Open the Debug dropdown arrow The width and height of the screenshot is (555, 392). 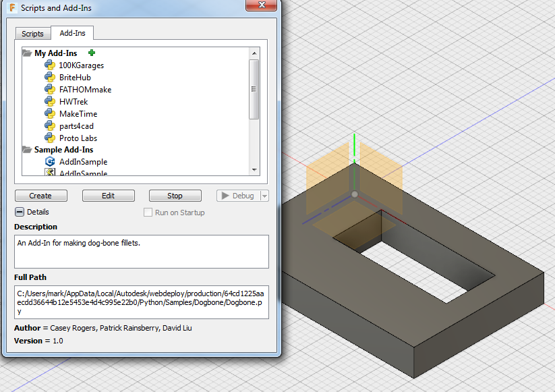pyautogui.click(x=264, y=196)
